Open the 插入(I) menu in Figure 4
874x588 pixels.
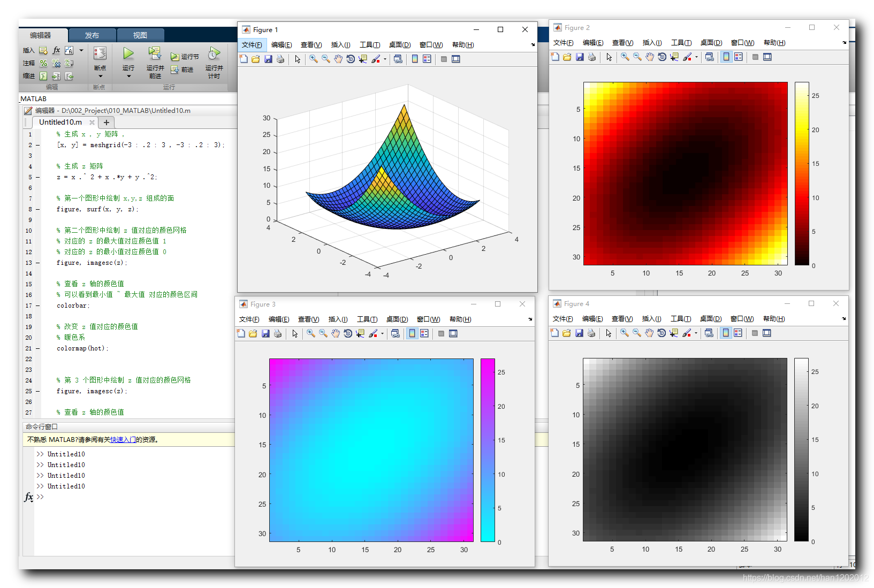tap(651, 318)
